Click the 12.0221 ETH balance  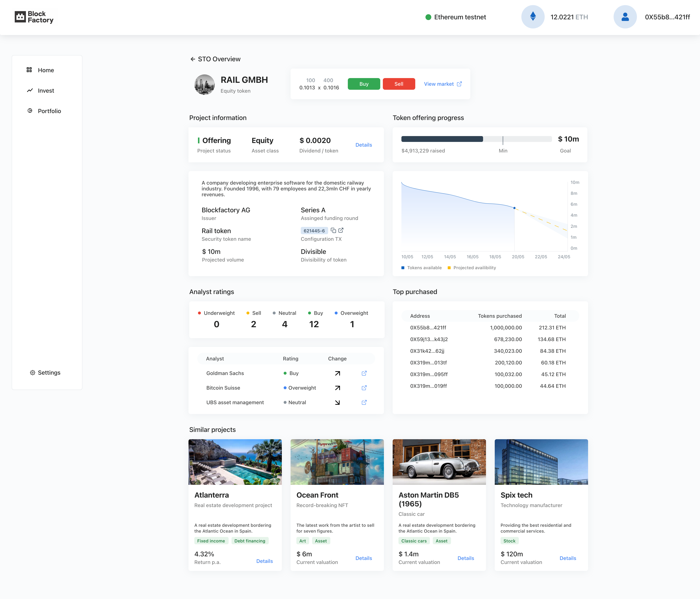tap(569, 17)
